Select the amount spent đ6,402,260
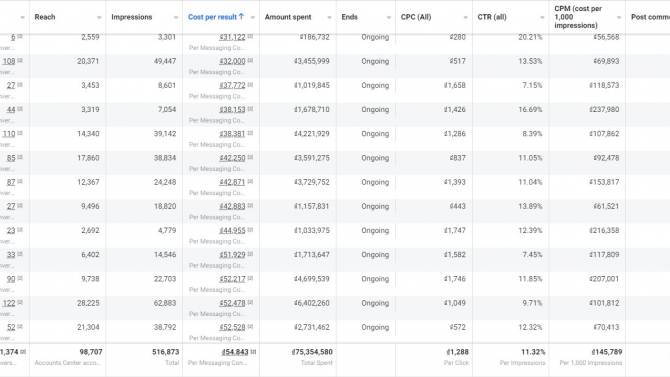The height and width of the screenshot is (377, 670). pos(312,303)
